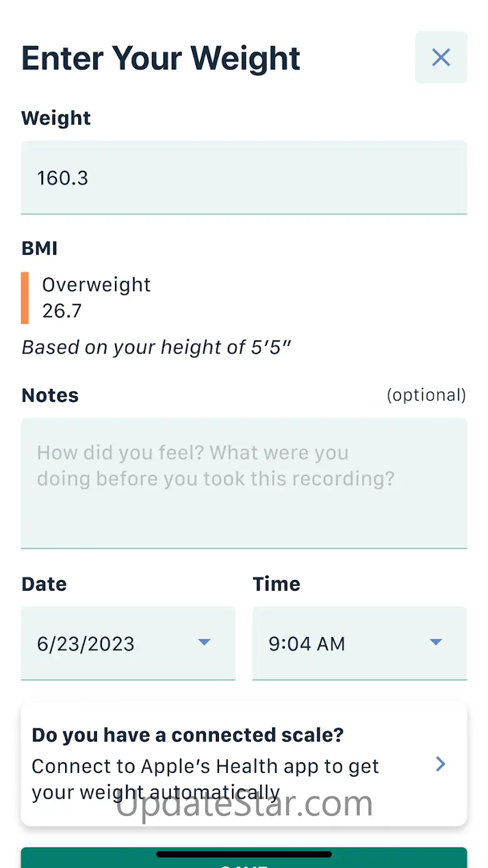488x868 pixels.
Task: Open the Date picker showing 6/23/2023
Action: click(119, 643)
